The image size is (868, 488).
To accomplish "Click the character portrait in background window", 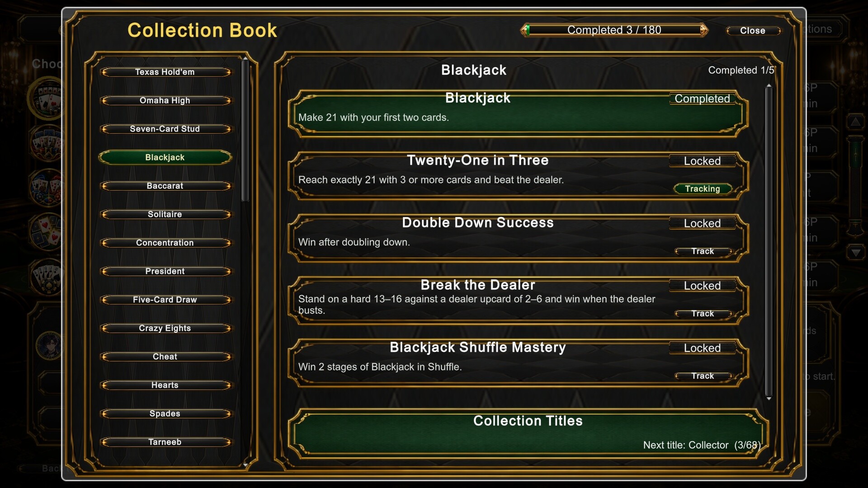I will 48,346.
